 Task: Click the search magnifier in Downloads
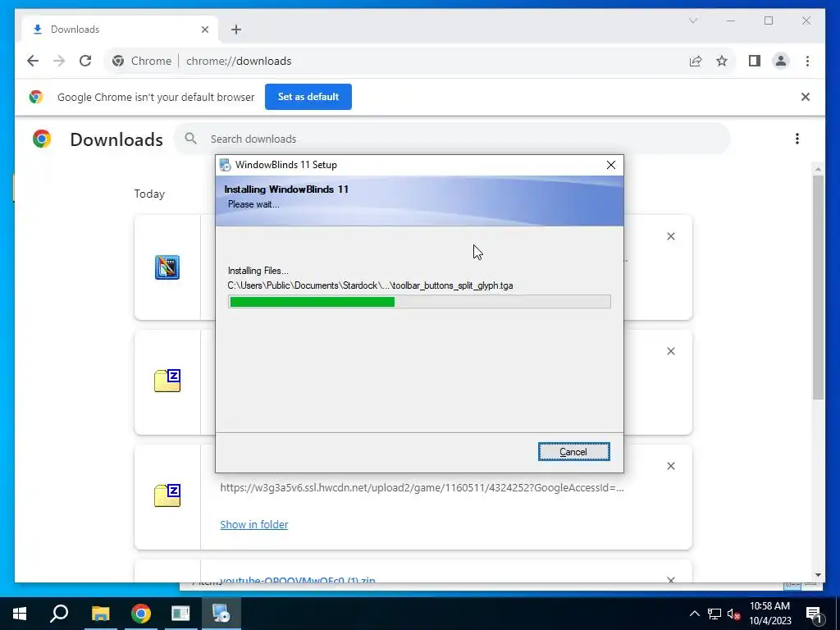click(190, 139)
